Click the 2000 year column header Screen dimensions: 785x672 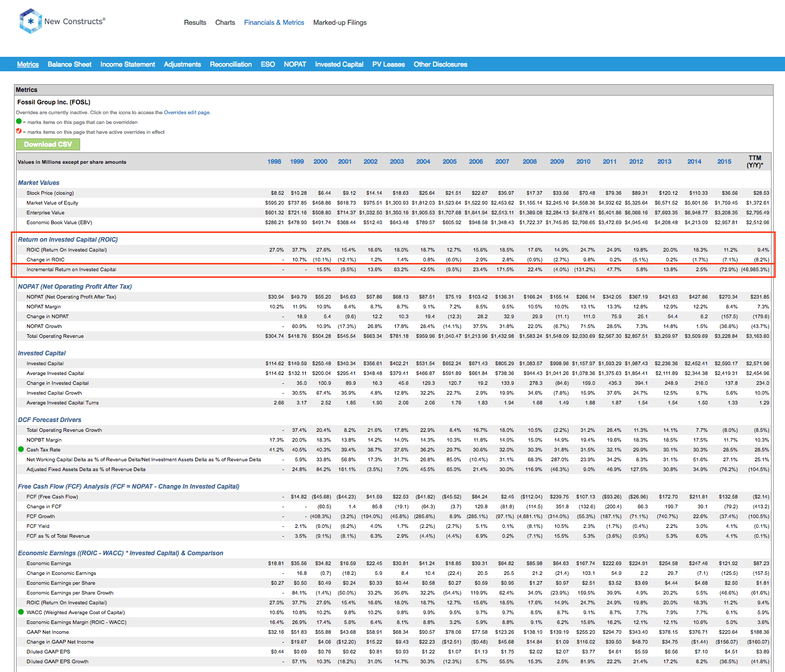(320, 162)
